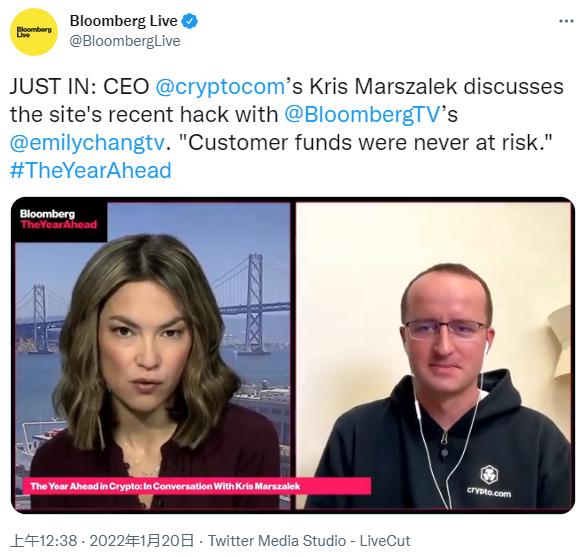
Task: Open Twitter Media Studio - LiveCut source
Action: pyautogui.click(x=309, y=541)
